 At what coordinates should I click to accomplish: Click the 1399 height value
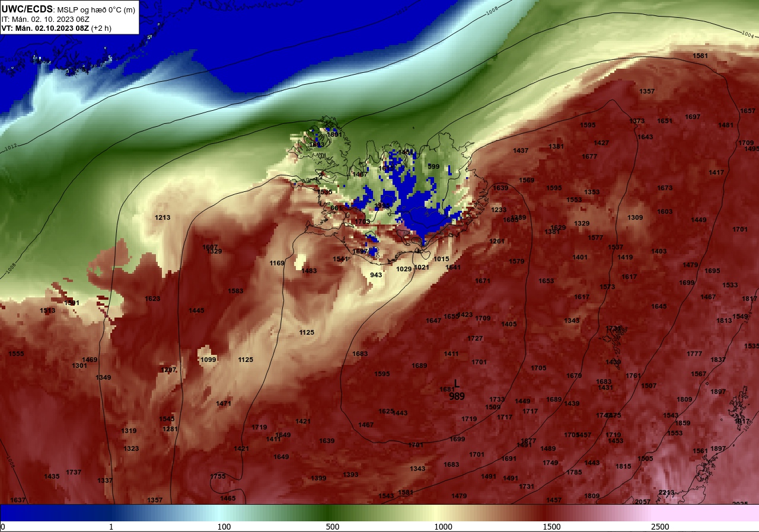pos(318,478)
